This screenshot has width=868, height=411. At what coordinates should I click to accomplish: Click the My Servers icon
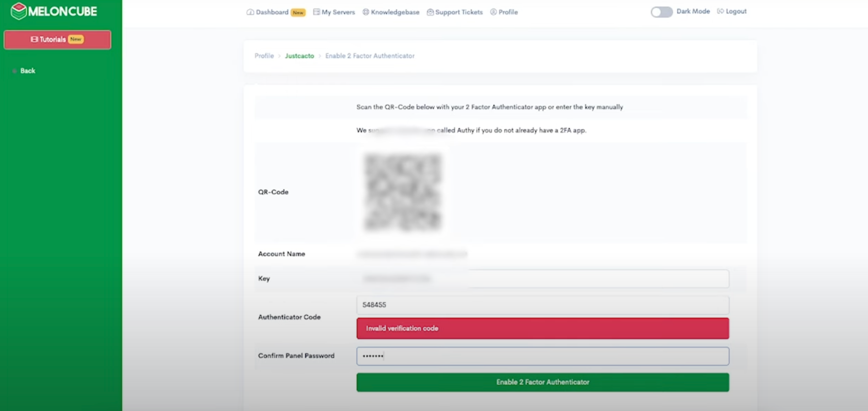click(x=316, y=12)
